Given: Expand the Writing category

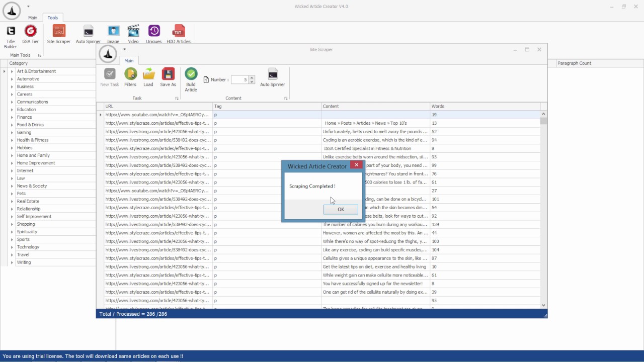Looking at the screenshot, I should [12, 262].
